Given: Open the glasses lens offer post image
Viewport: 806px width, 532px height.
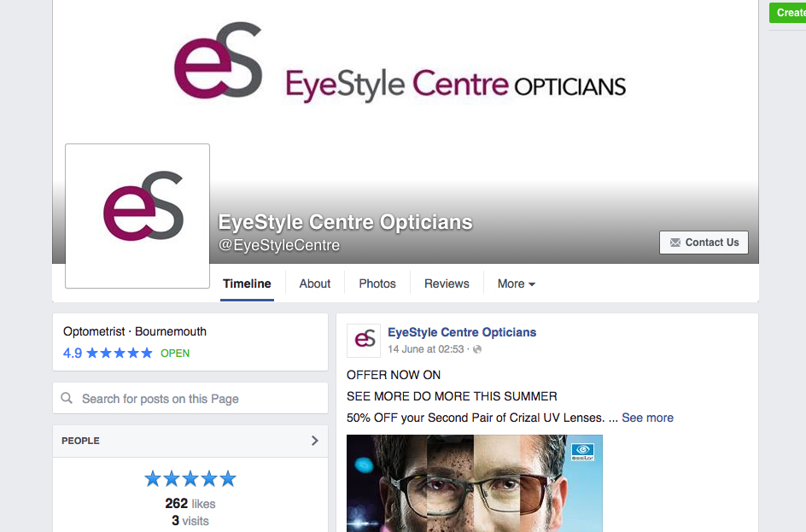Looking at the screenshot, I should point(475,483).
